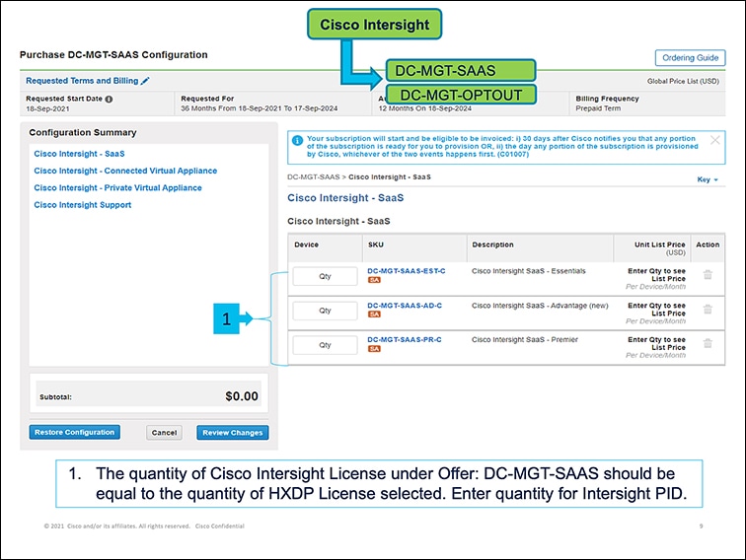Click 'Global Price List (USD)' text
Screen dimensions: 746x560
[683, 81]
